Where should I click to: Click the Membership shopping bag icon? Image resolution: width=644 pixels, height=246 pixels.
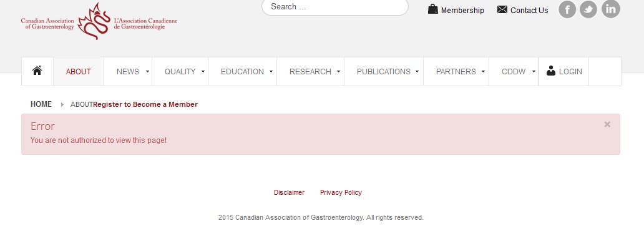click(x=432, y=9)
